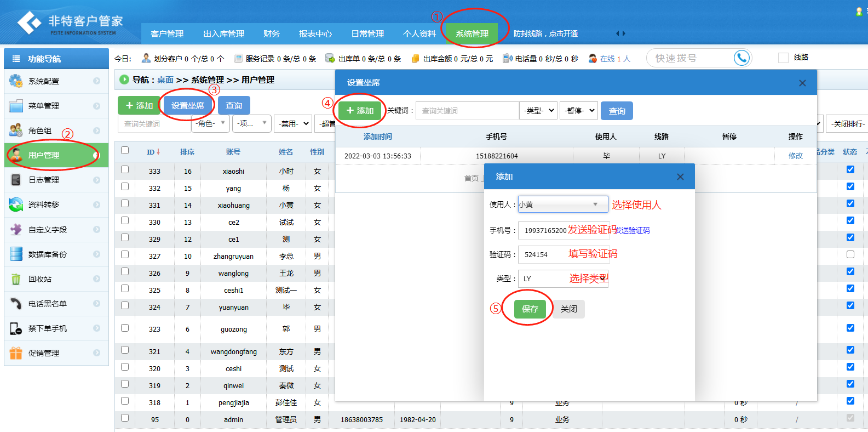Open the 系统配置 gear icon
Screen dimensions: 868x432
pos(16,81)
